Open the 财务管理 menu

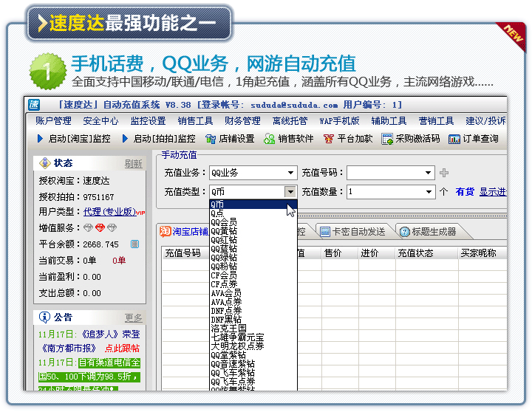pyautogui.click(x=242, y=120)
